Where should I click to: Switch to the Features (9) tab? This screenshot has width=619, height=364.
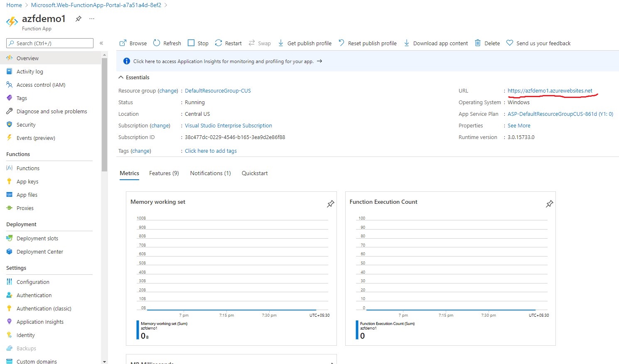pyautogui.click(x=164, y=173)
